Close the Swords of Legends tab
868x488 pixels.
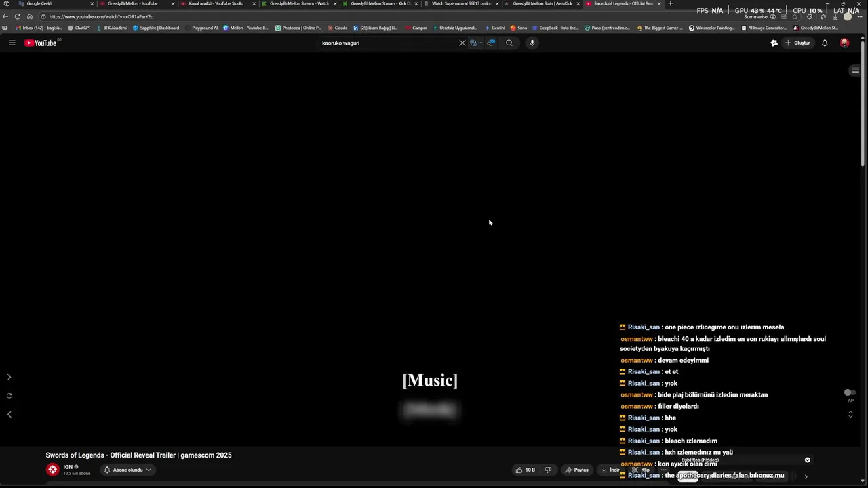[659, 3]
